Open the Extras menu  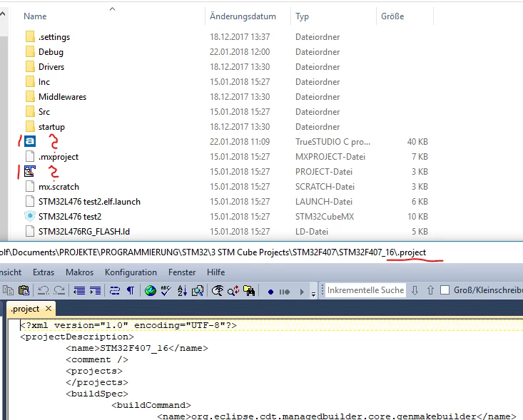pos(44,272)
